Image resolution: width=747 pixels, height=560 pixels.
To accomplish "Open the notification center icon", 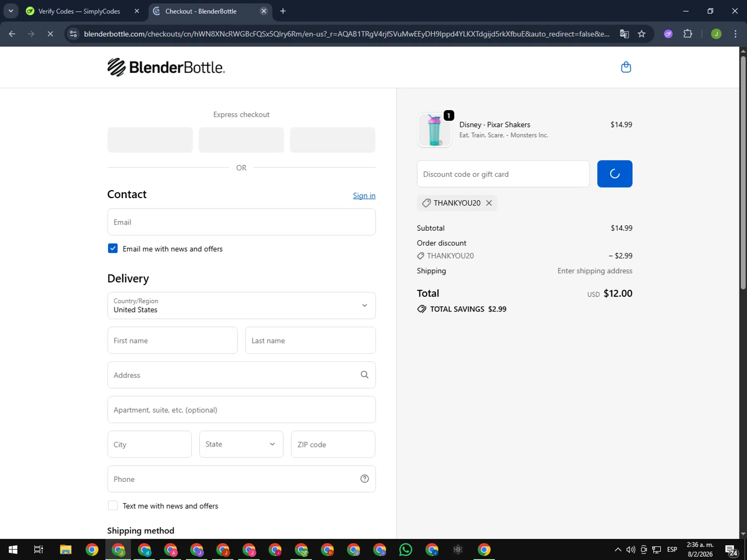I will pyautogui.click(x=732, y=550).
